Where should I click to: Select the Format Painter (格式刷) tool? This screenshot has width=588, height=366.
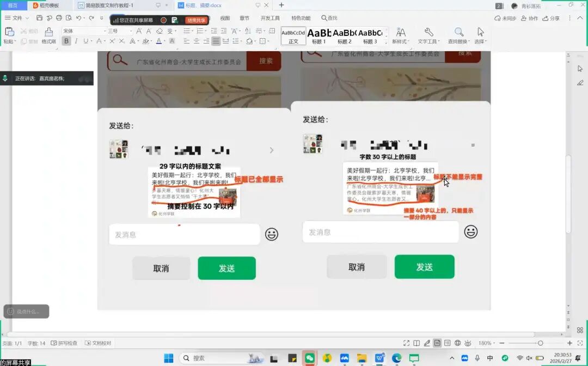click(x=49, y=35)
